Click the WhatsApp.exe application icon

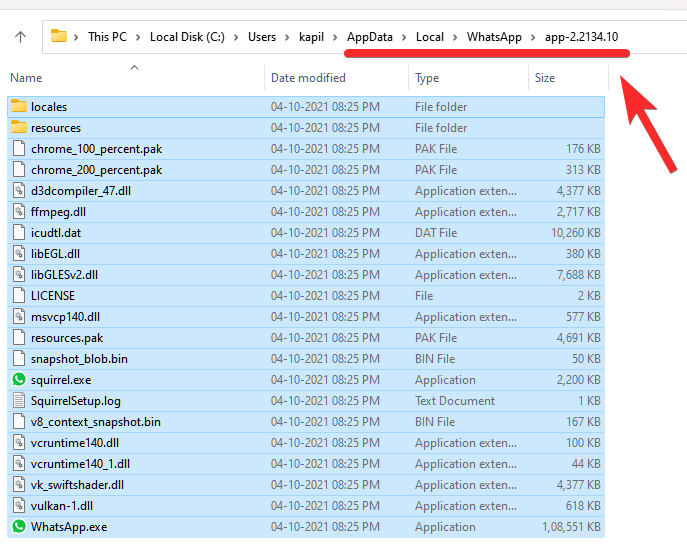click(x=18, y=527)
